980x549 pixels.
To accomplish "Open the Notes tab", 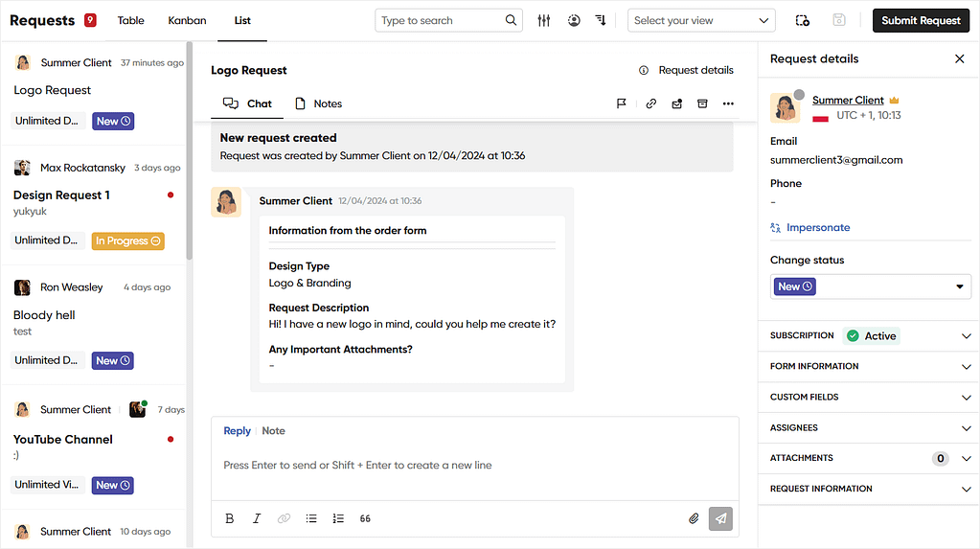I will click(319, 103).
